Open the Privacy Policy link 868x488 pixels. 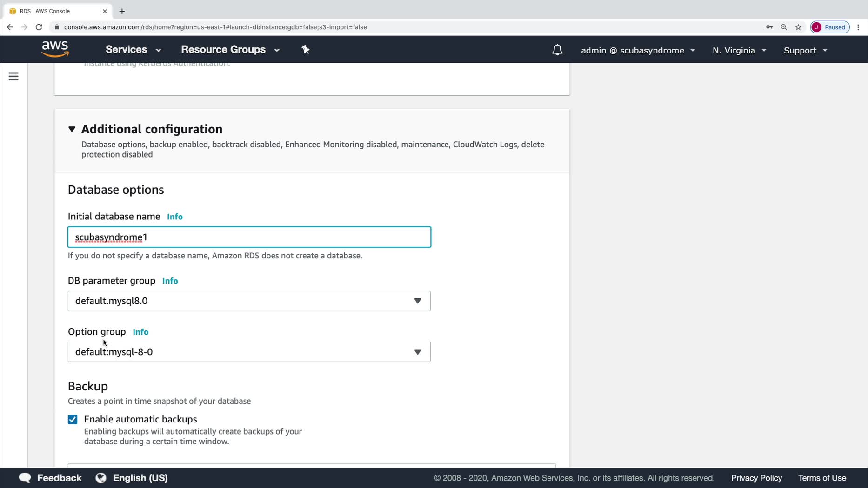[756, 478]
